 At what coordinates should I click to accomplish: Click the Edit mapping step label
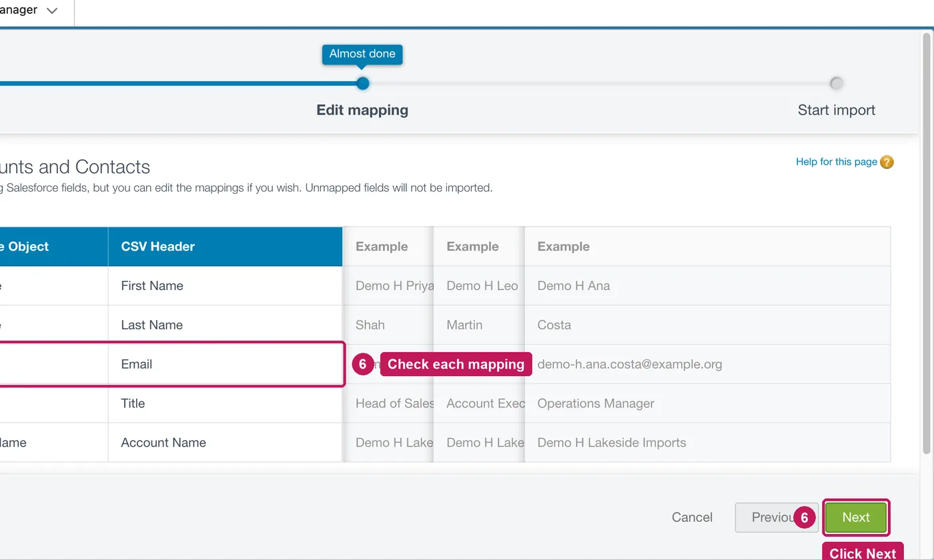tap(362, 110)
